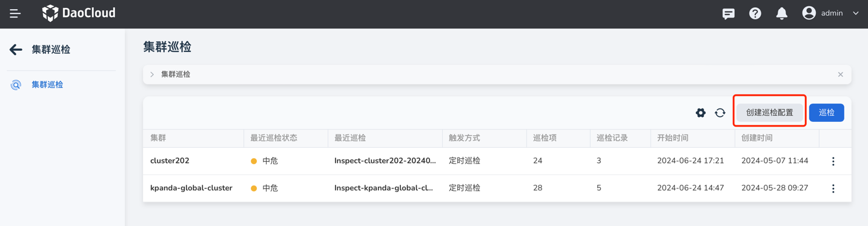Open the hamburger navigation menu
868x226 pixels.
(15, 13)
